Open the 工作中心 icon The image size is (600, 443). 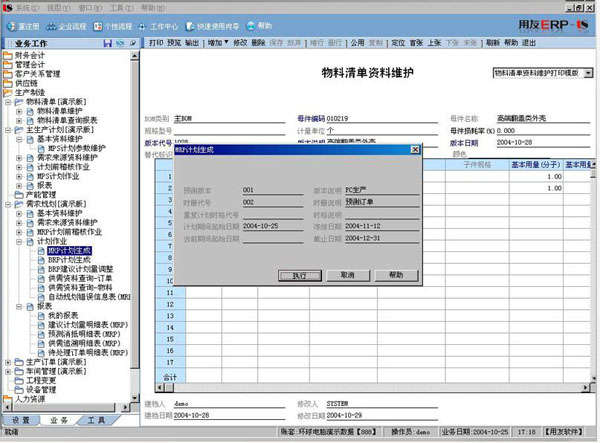pos(142,26)
